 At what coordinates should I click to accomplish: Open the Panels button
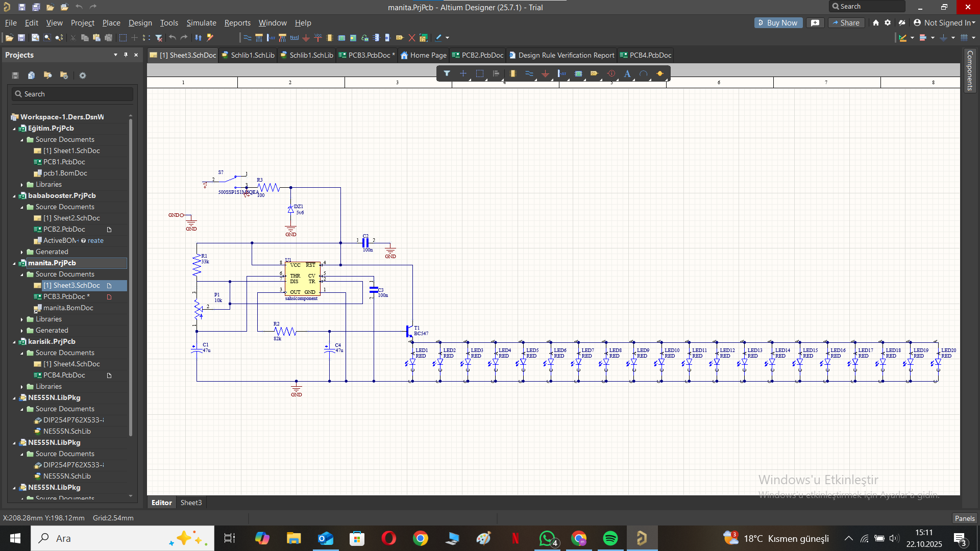click(x=964, y=518)
